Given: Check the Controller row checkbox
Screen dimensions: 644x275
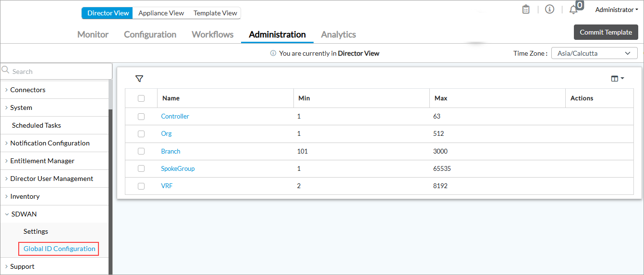Looking at the screenshot, I should 141,116.
